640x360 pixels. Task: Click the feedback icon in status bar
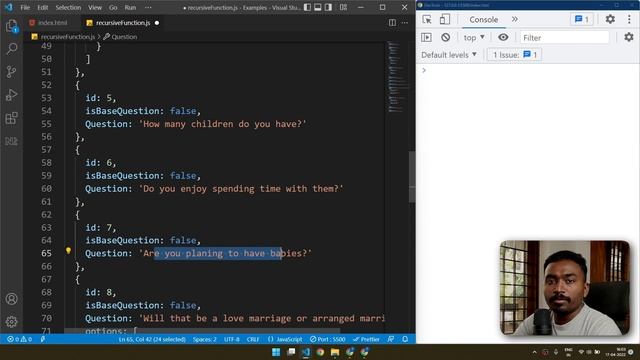tap(391, 339)
